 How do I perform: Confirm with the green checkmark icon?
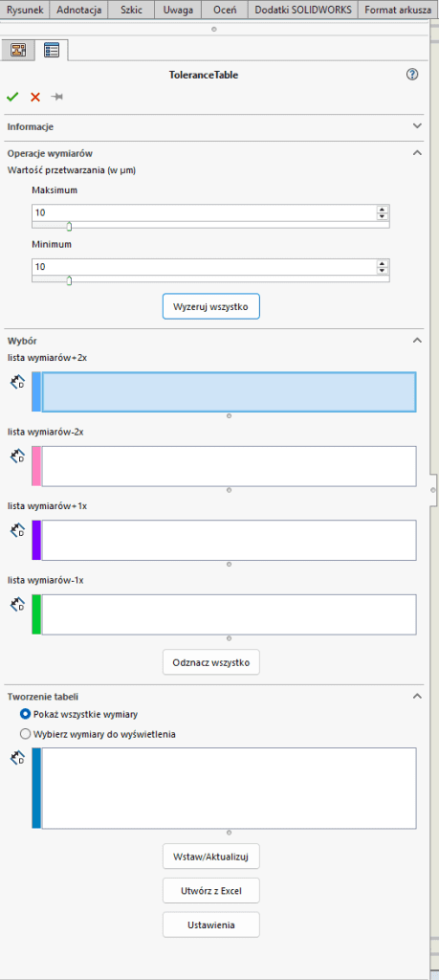pyautogui.click(x=12, y=97)
